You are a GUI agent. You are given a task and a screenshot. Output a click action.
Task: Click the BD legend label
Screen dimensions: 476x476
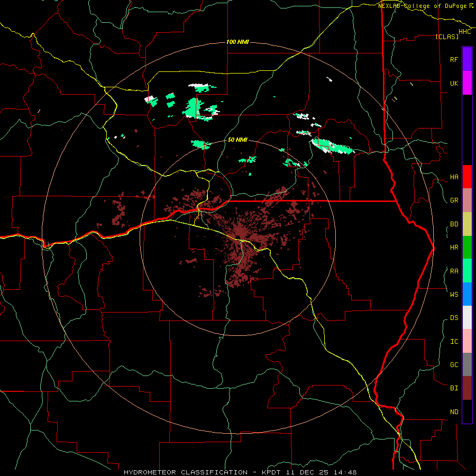point(454,224)
